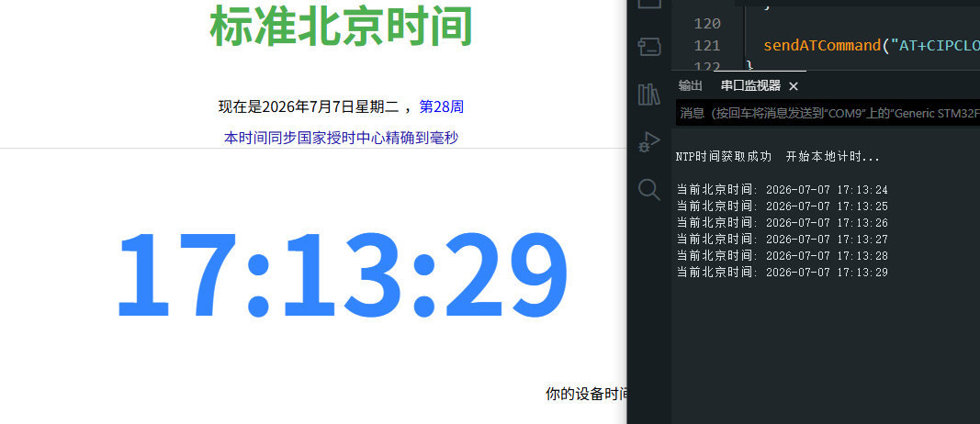The height and width of the screenshot is (424, 980).
Task: Click line number 120 in the editor gutter
Action: (707, 24)
